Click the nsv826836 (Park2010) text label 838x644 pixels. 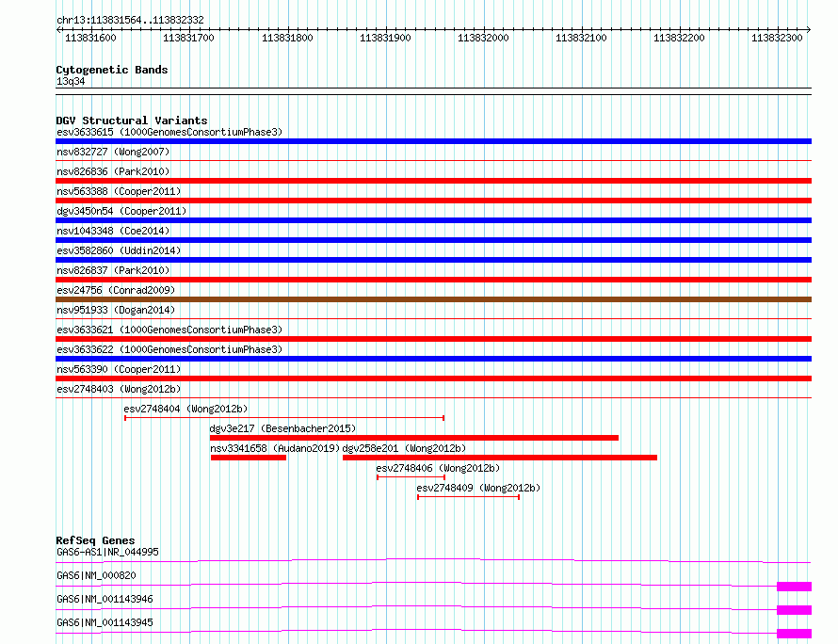point(113,171)
